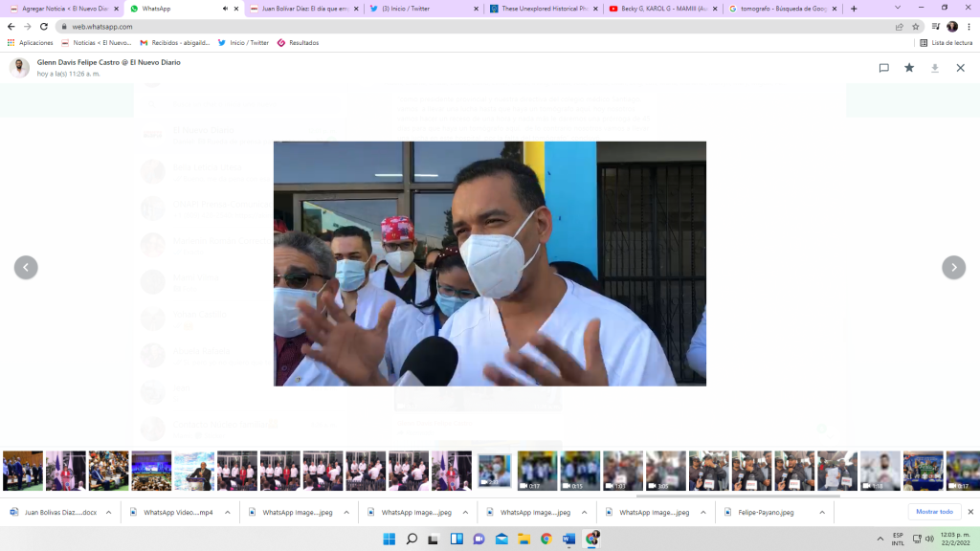Go to previous media with left arrow
Viewport: 980px width, 551px height.
26,268
